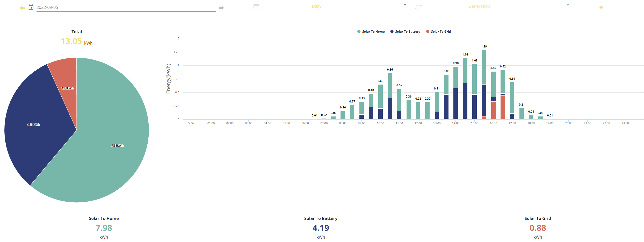Click the 5. Sep x-axis label

click(192, 123)
